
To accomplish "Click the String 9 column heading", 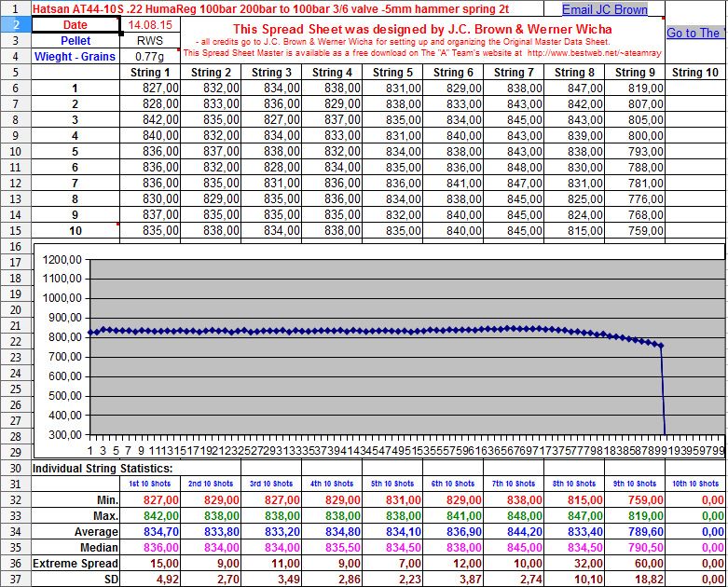I will 635,73.
